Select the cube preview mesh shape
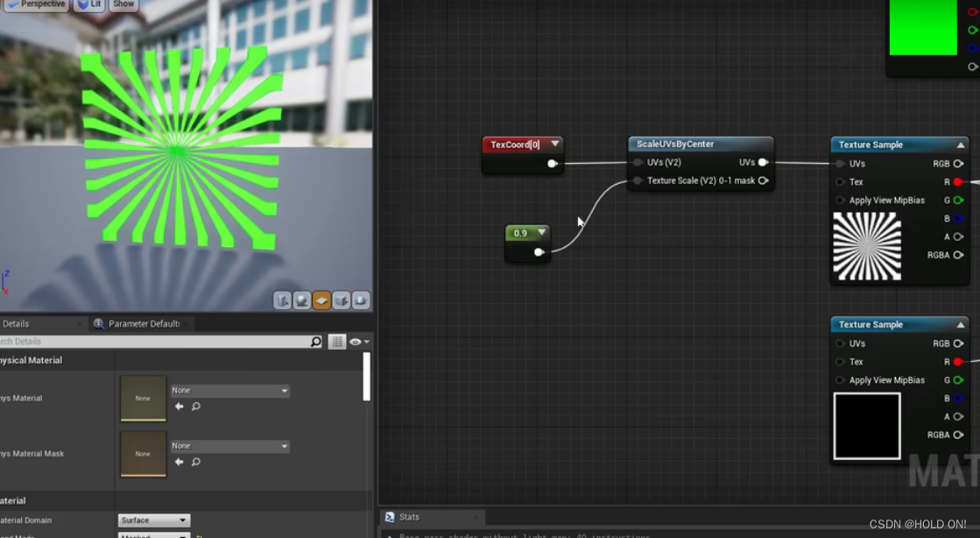 [x=341, y=301]
